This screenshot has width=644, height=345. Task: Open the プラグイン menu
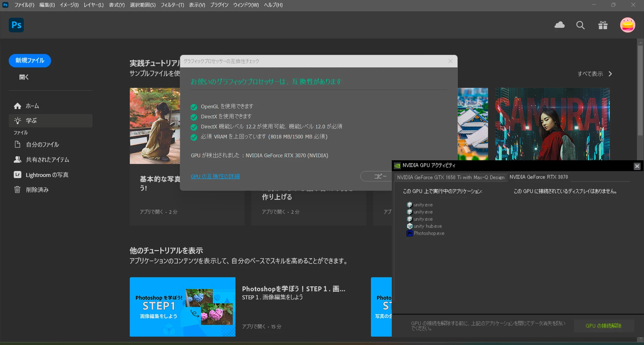(x=219, y=5)
